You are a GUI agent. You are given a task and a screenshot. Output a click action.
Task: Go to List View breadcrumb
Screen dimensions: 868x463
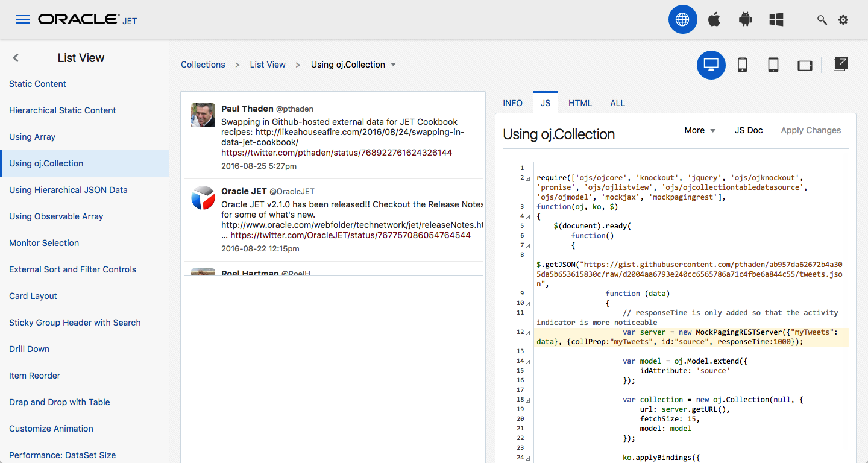pyautogui.click(x=268, y=65)
